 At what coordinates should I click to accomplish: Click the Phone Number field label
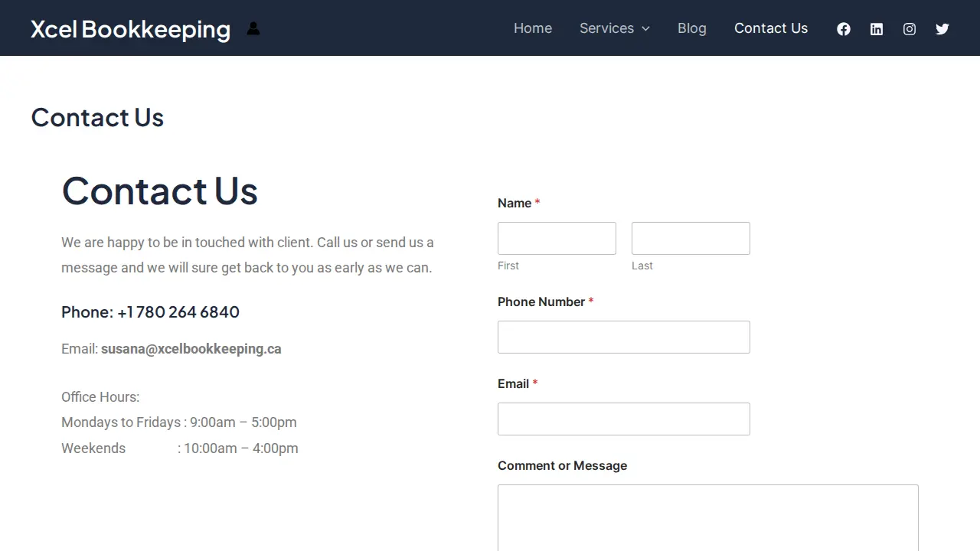[545, 302]
